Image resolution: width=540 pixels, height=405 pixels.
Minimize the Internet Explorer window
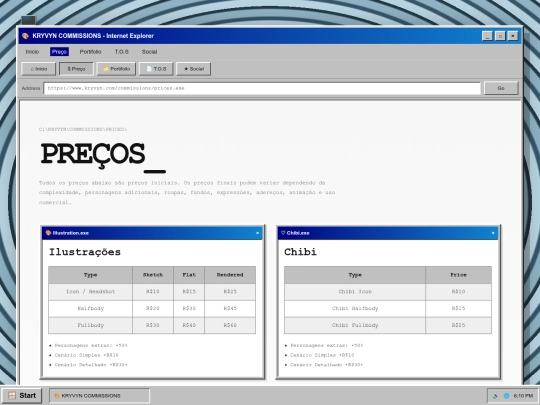point(487,36)
